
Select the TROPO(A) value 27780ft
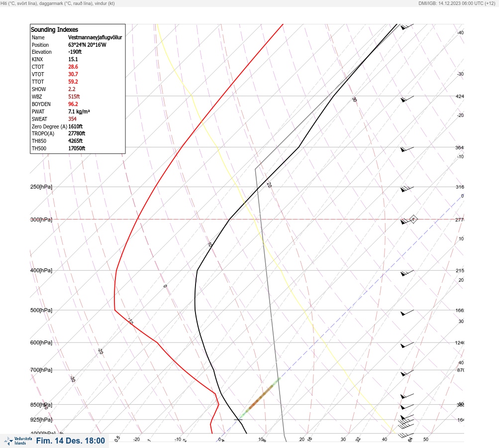click(x=77, y=133)
